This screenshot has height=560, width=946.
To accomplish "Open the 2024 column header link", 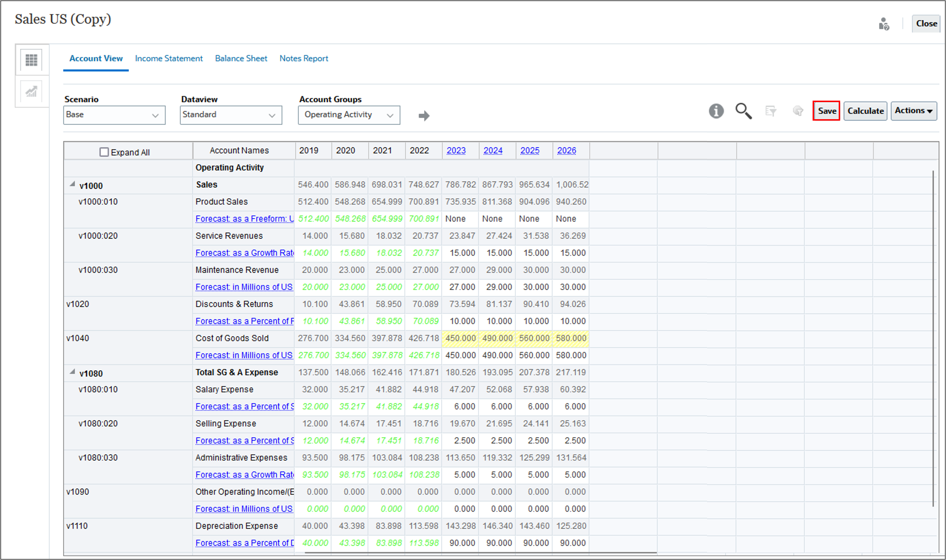I will point(493,151).
